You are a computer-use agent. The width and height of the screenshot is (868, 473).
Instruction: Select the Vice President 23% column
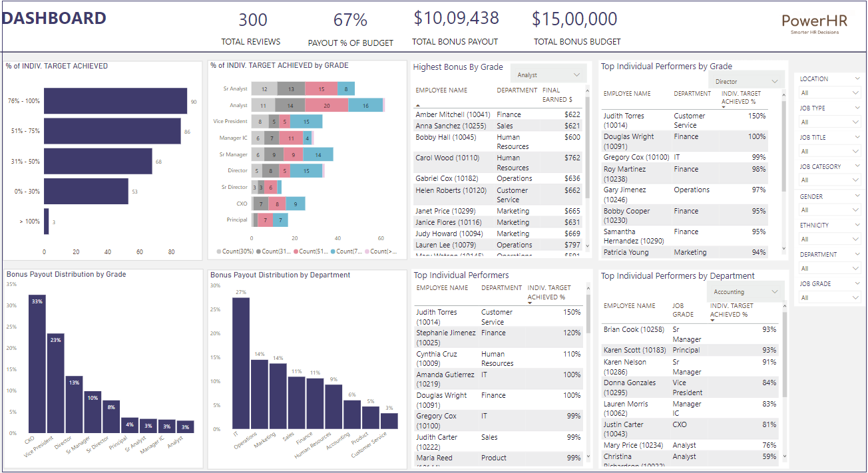(55, 384)
